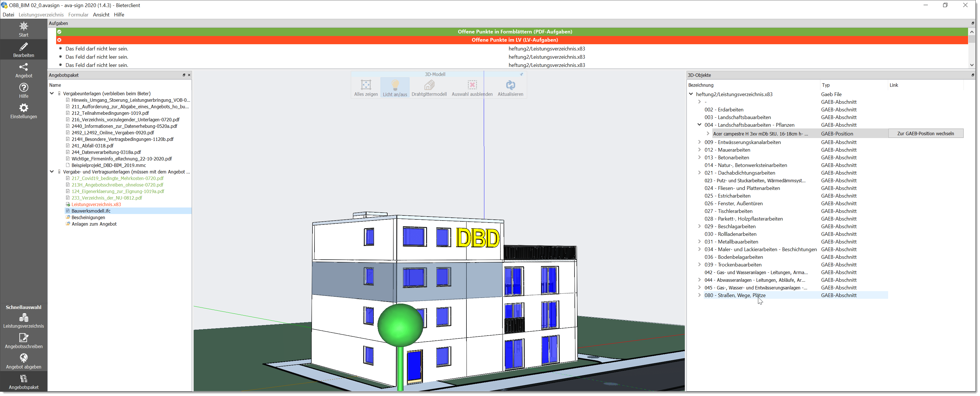This screenshot has height=396, width=980.
Task: Expand 012 - Mauerarbeiten node
Action: pyautogui.click(x=699, y=149)
